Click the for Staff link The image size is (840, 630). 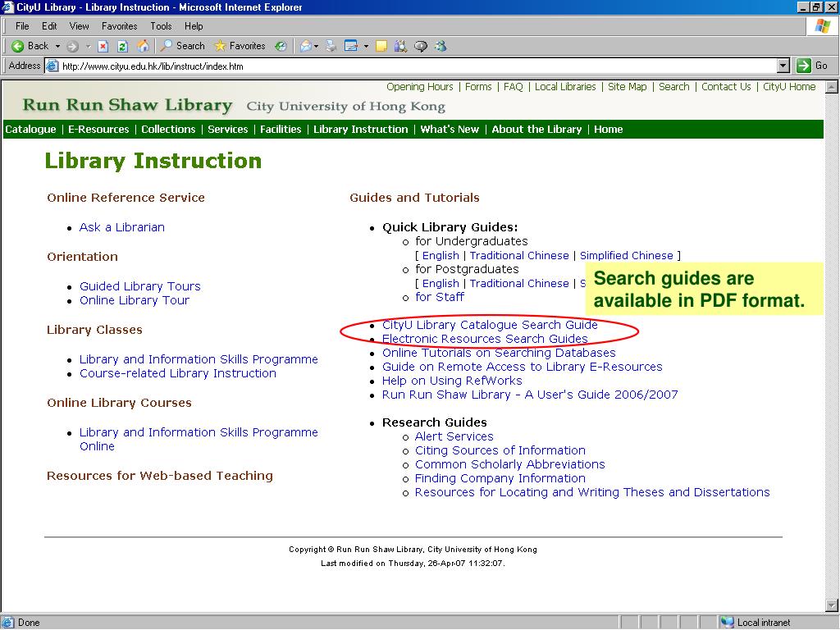pyautogui.click(x=440, y=297)
